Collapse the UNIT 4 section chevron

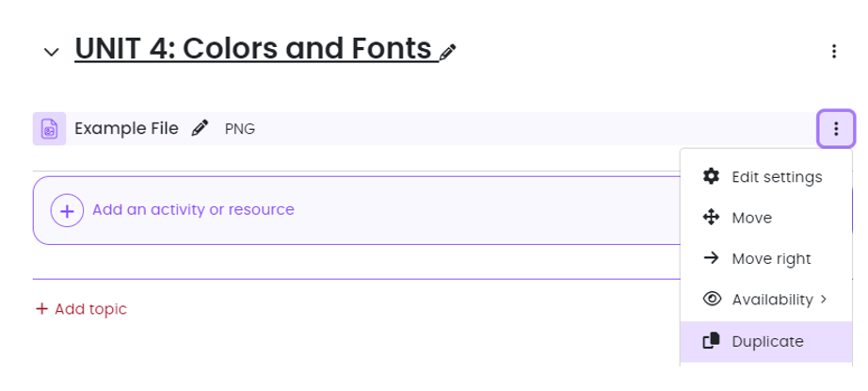(51, 52)
